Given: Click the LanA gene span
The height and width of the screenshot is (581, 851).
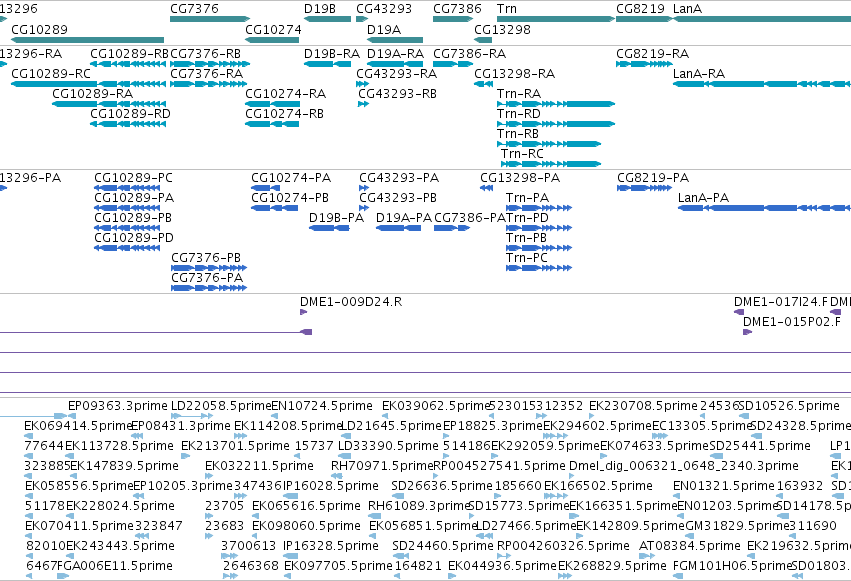Looking at the screenshot, I should 762,19.
